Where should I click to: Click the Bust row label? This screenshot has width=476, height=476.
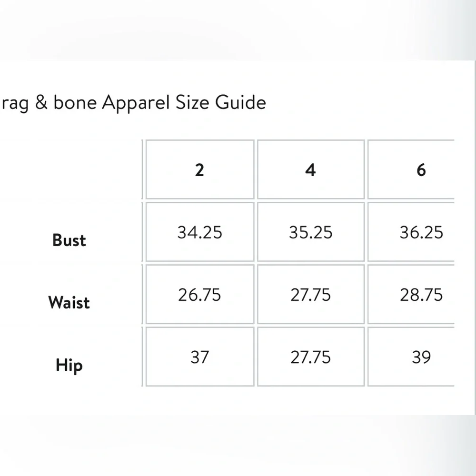[69, 240]
